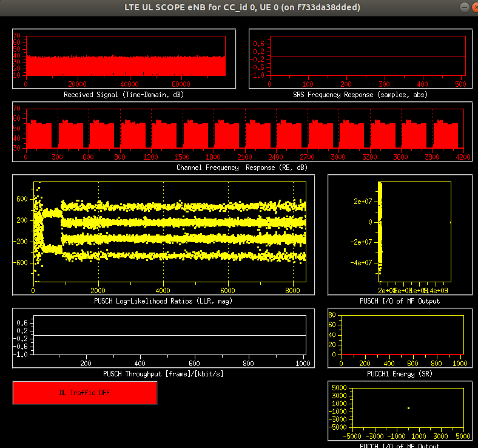Click the label 'PUCCH1 Energy (SR)'
This screenshot has height=448, width=478.
pyautogui.click(x=400, y=374)
